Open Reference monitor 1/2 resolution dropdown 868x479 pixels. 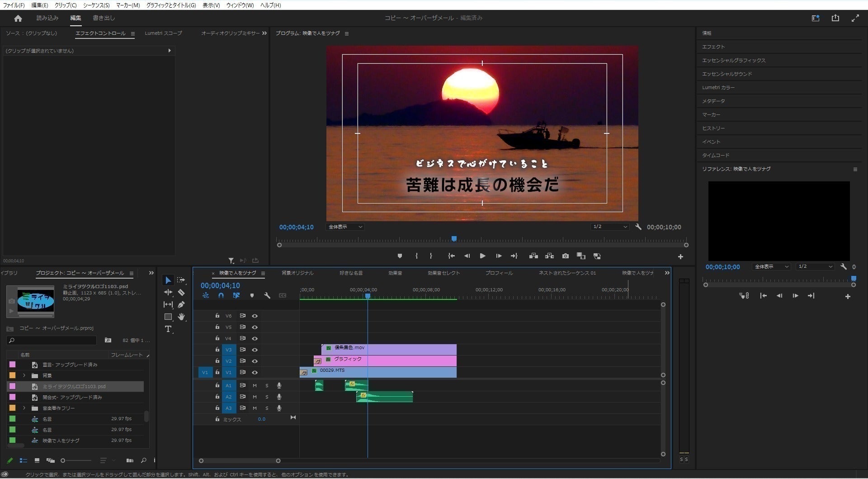point(815,266)
